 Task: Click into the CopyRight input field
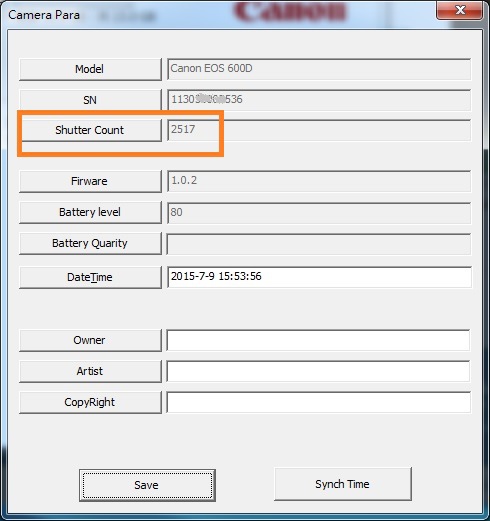tap(319, 402)
